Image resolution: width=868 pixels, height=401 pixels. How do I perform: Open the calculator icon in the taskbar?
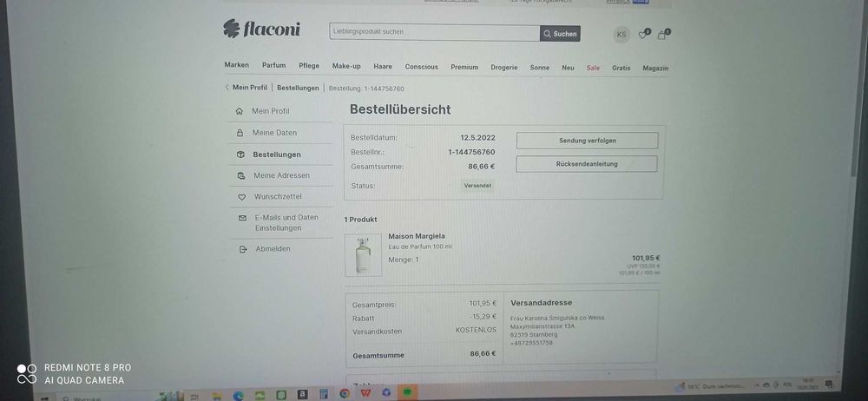point(323,394)
